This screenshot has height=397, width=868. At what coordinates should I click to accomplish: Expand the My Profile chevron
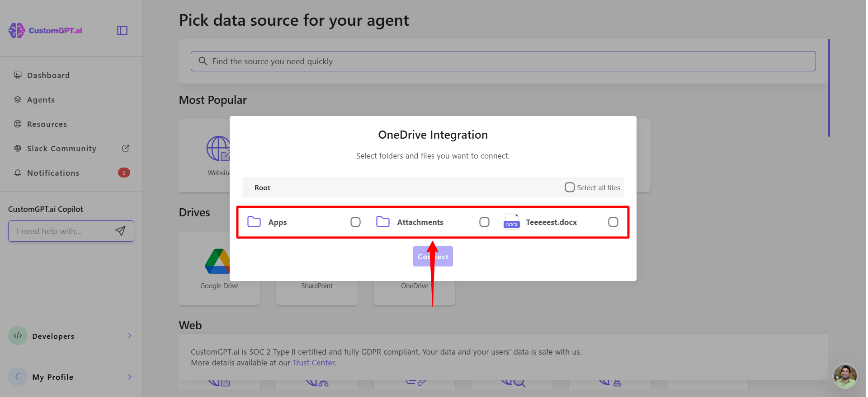[130, 377]
